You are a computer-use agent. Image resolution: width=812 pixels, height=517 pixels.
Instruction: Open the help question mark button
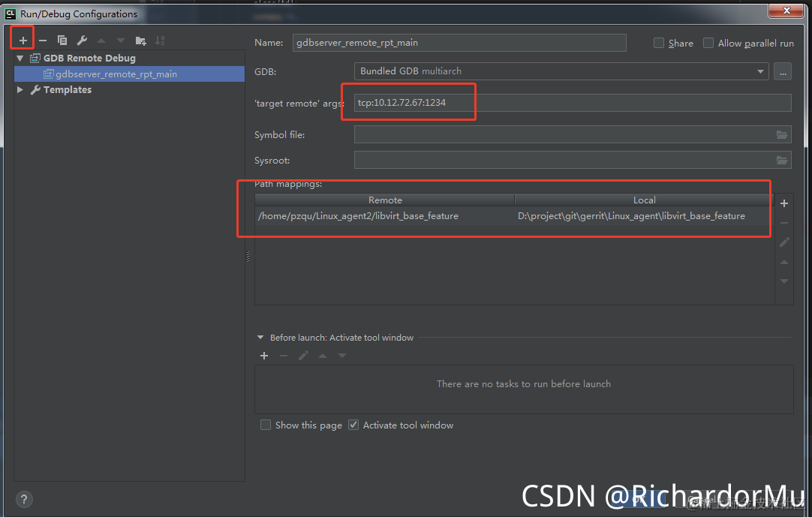click(24, 499)
